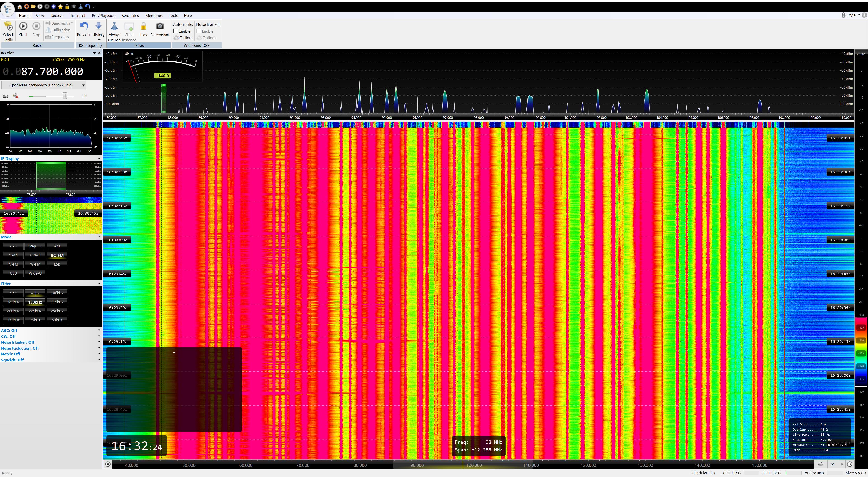Switch to the Favourites tab

[x=130, y=16]
